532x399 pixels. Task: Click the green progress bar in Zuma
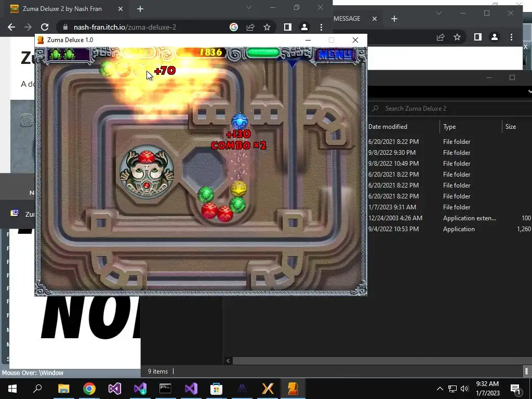tap(263, 52)
